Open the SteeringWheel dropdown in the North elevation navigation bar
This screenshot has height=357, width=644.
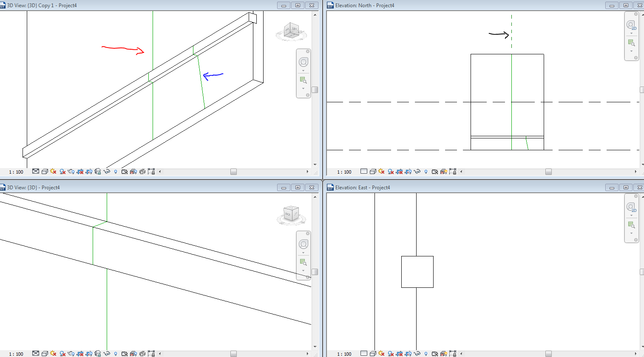point(632,33)
